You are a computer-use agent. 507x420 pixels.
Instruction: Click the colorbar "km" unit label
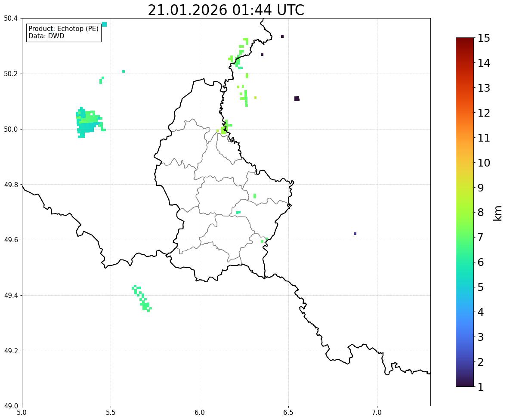click(x=498, y=213)
